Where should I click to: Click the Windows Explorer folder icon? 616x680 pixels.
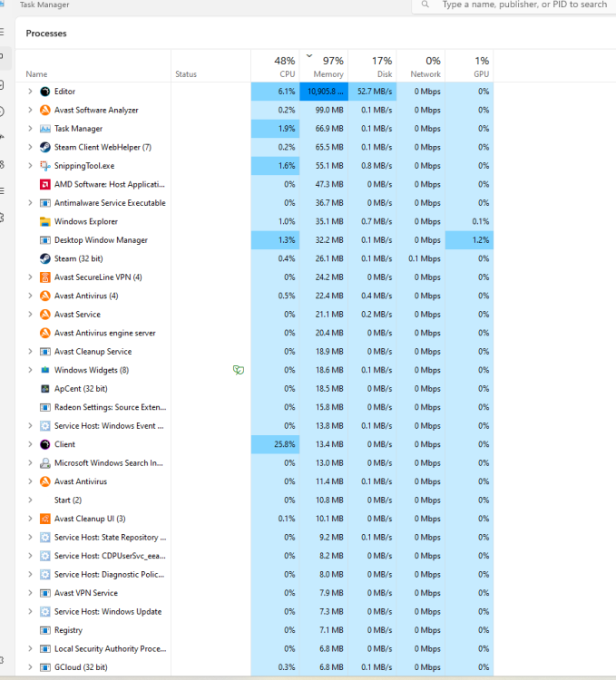point(45,221)
